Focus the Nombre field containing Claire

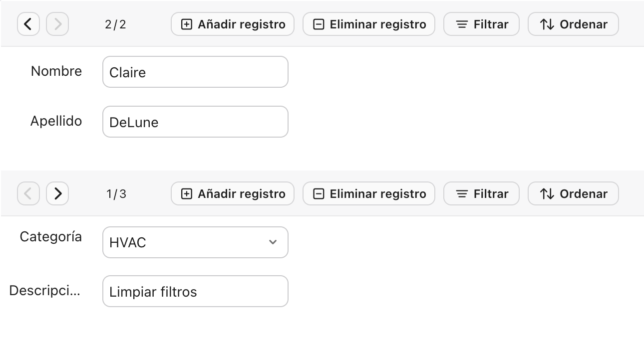pos(195,72)
